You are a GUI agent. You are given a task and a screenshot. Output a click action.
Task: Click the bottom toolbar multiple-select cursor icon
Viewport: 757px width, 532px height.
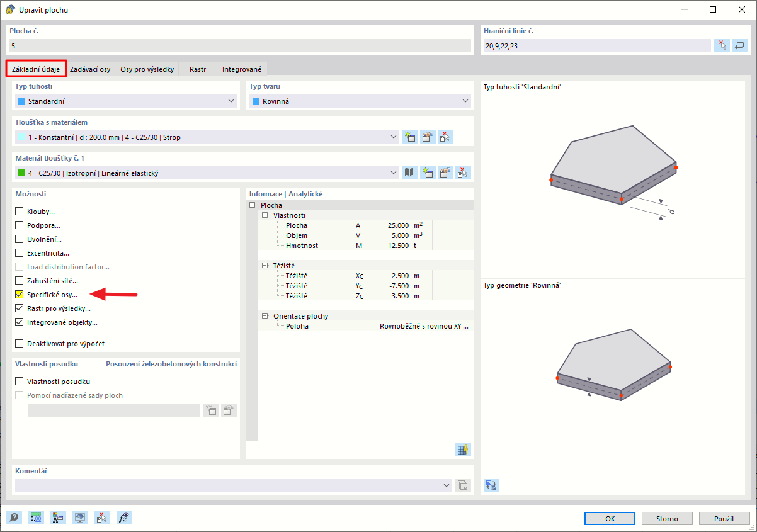[103, 518]
